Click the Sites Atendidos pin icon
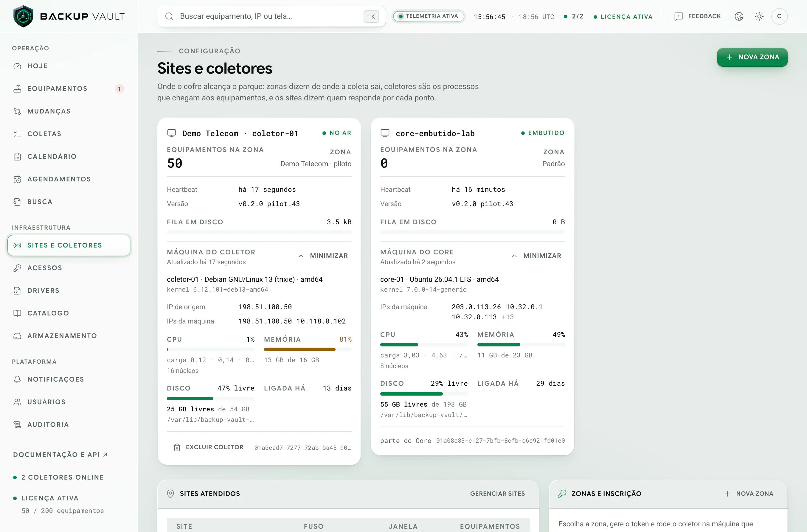Viewport: 807px width, 532px height. tap(171, 494)
